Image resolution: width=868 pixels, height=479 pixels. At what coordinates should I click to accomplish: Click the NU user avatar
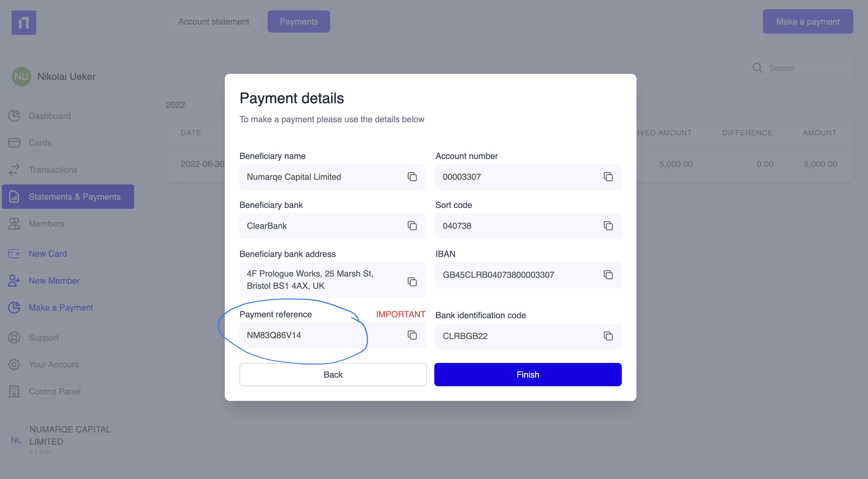pos(21,77)
